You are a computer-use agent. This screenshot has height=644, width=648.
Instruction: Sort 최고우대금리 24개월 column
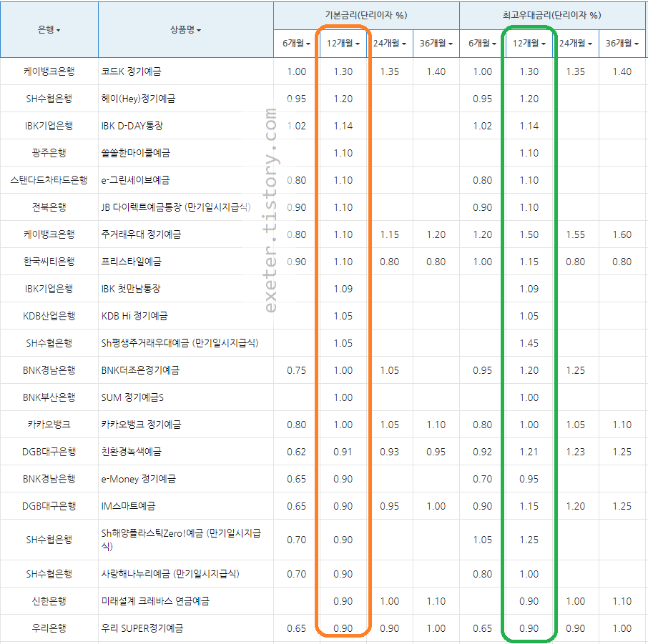click(576, 43)
